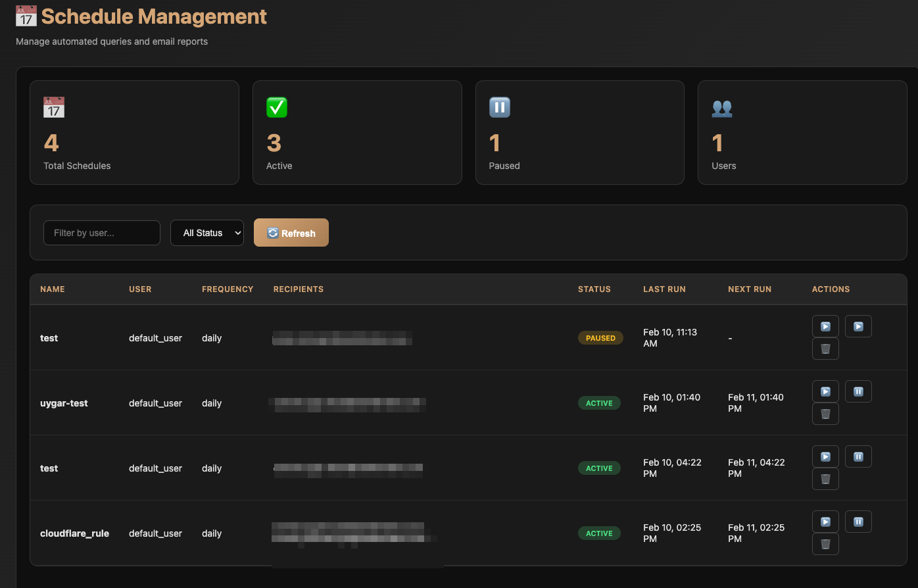The height and width of the screenshot is (588, 918).
Task: Click the Users stat card icon
Action: tap(721, 107)
